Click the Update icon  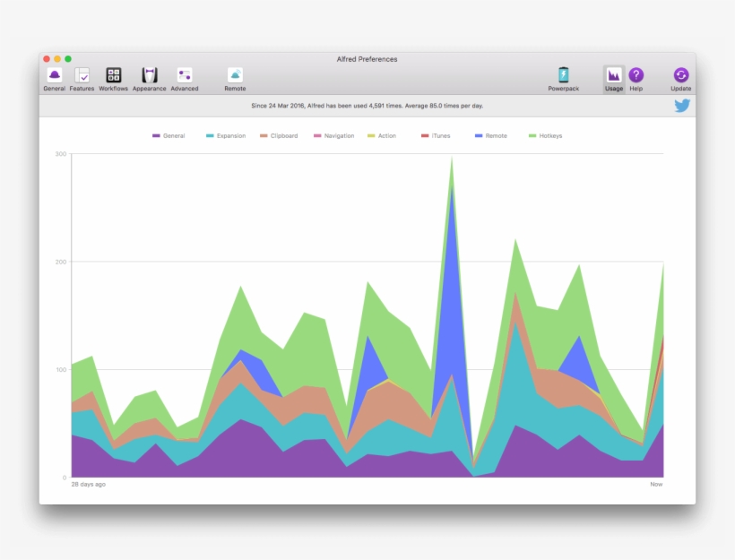681,76
